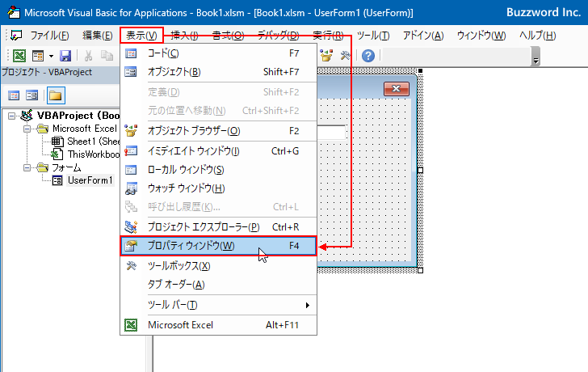This screenshot has height=372, width=588.
Task: Choose プロパティ ウィンドウ(W) entry
Action: [218, 246]
